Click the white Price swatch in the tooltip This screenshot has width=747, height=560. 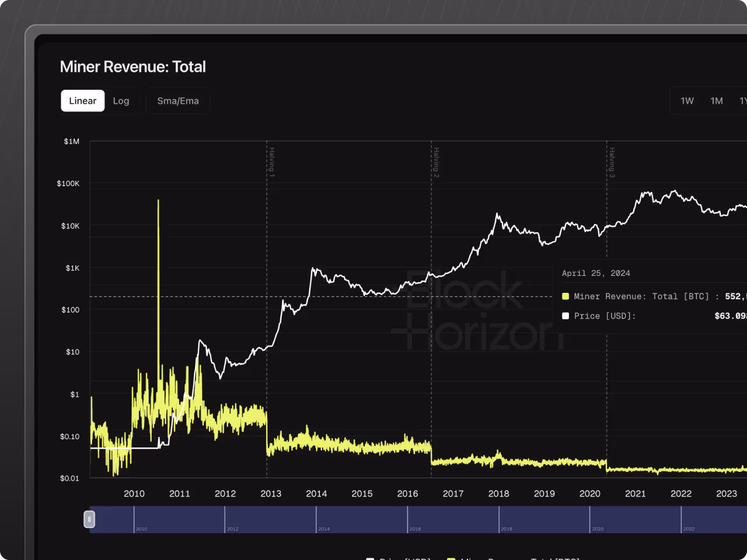[x=566, y=316]
